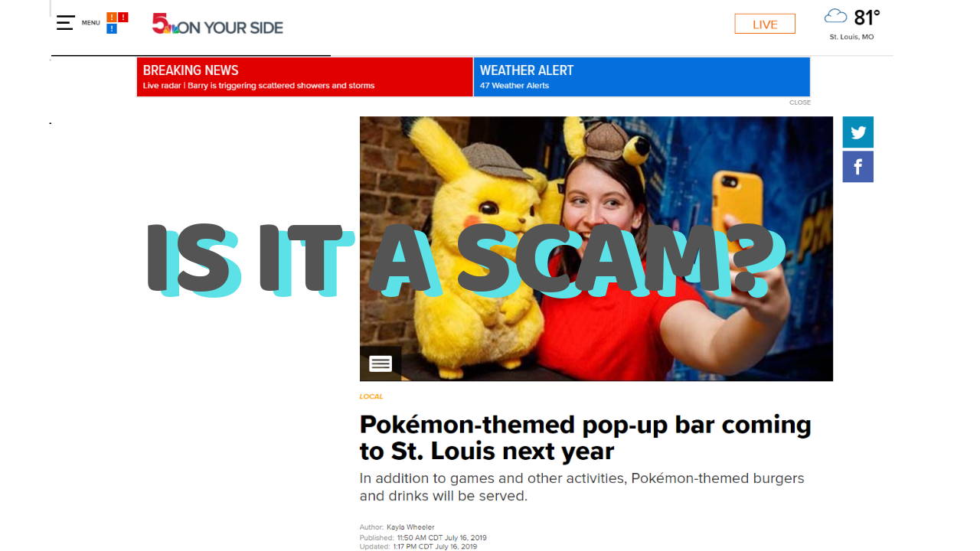The height and width of the screenshot is (551, 980).
Task: View the 81° temperature reading
Action: point(867,17)
